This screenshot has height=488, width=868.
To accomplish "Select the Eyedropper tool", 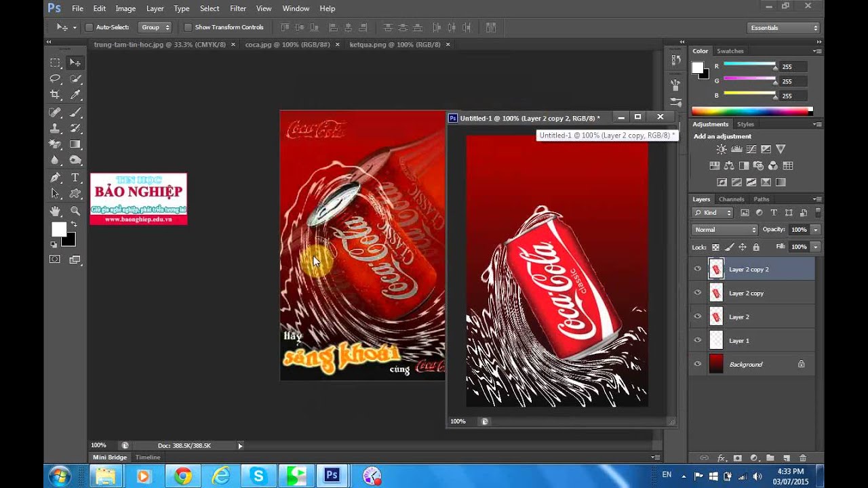I will pos(75,95).
